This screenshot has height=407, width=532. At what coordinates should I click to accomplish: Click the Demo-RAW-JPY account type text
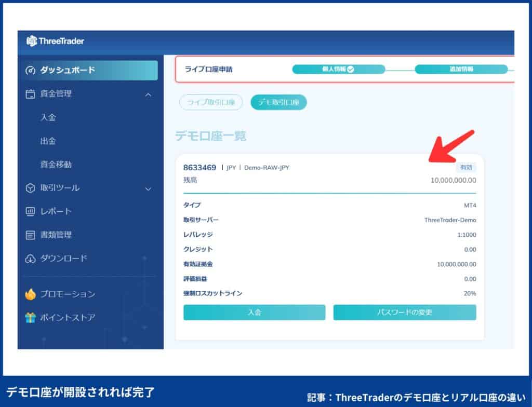pyautogui.click(x=267, y=168)
